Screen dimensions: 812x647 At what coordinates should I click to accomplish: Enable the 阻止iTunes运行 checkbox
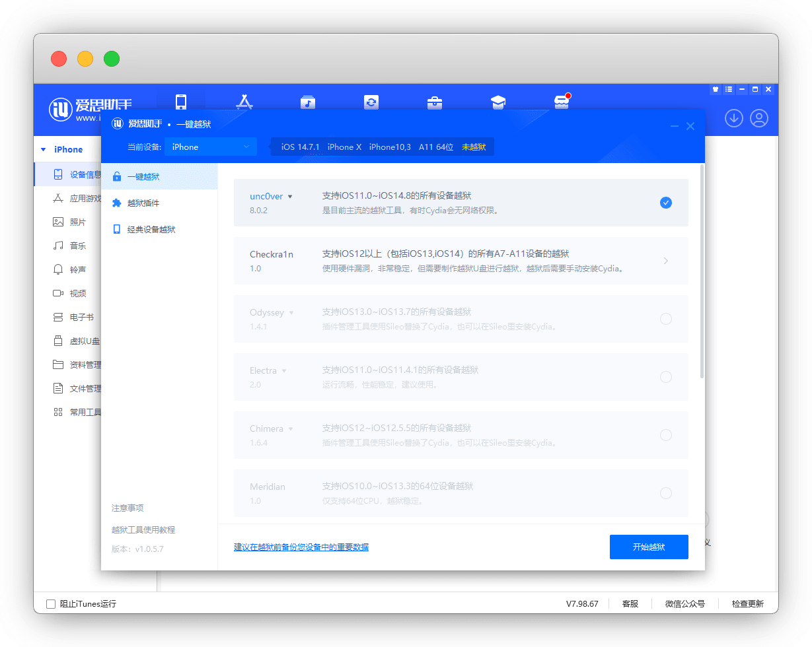51,603
